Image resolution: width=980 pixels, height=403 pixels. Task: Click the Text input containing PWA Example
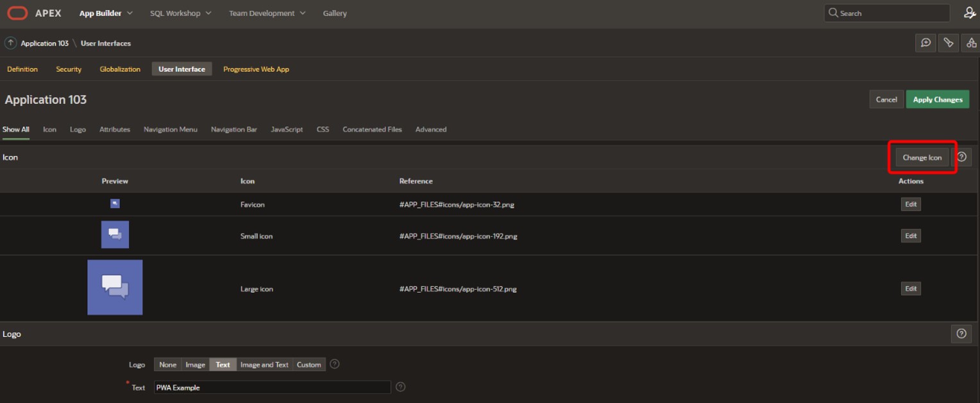(273, 387)
